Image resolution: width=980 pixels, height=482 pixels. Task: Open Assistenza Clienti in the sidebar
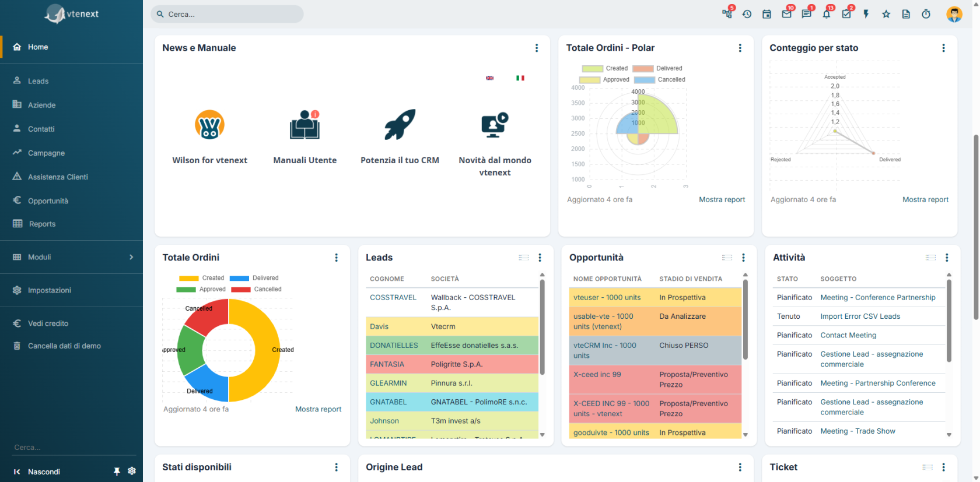(x=71, y=177)
